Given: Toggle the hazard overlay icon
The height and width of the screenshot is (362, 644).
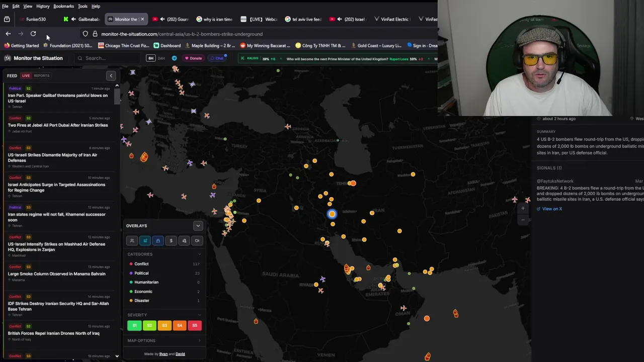Looking at the screenshot, I should point(184,241).
